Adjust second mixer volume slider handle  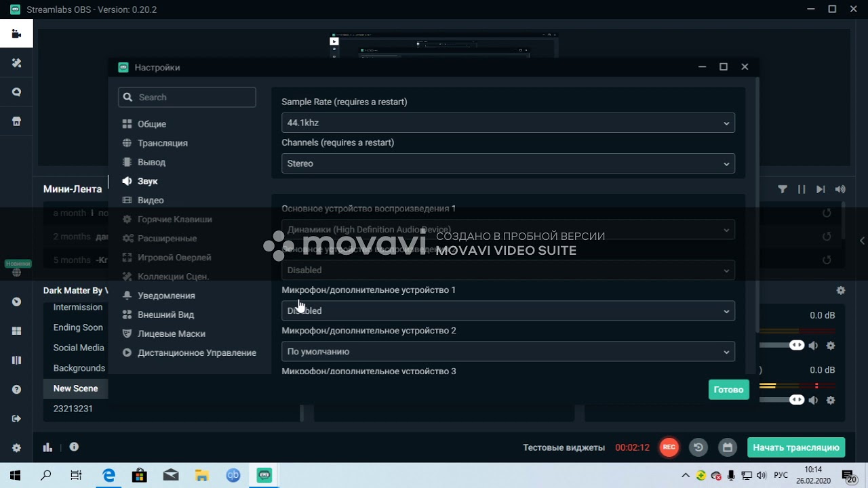click(797, 400)
